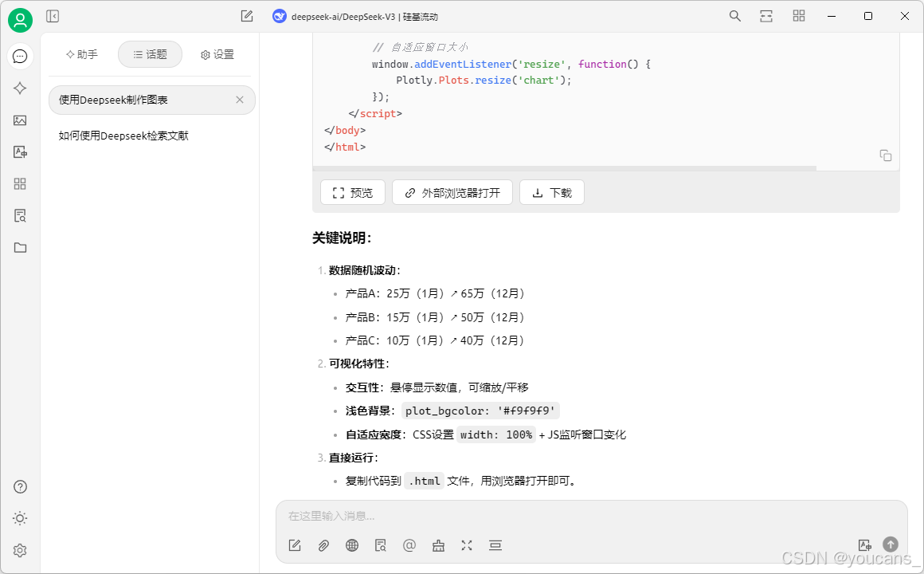924x574 pixels.
Task: Create a new topic with edit icon
Action: [x=247, y=16]
